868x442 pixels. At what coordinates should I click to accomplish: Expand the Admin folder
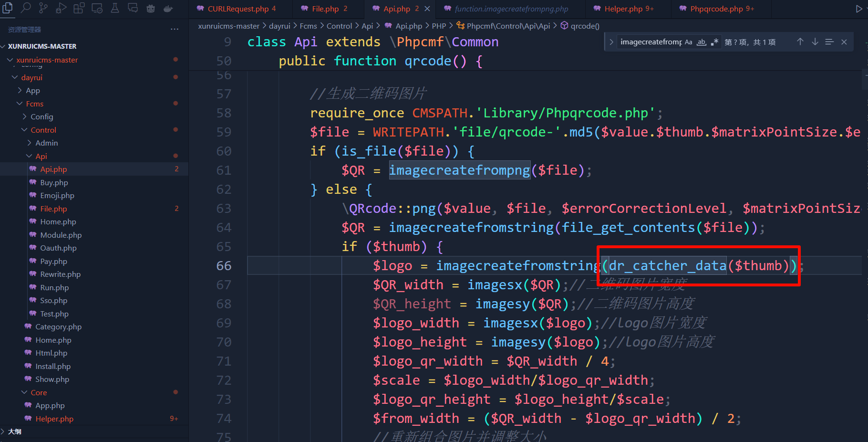[x=46, y=143]
